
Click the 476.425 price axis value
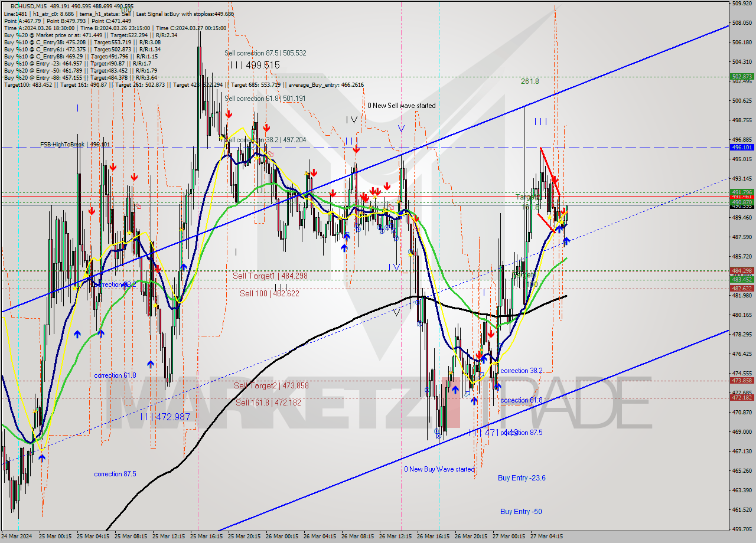coord(742,354)
